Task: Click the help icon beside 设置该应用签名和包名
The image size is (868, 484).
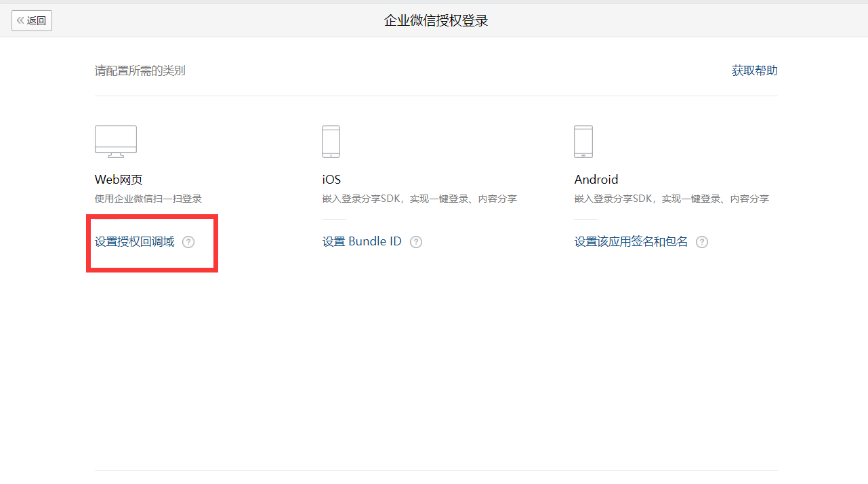Action: point(702,242)
